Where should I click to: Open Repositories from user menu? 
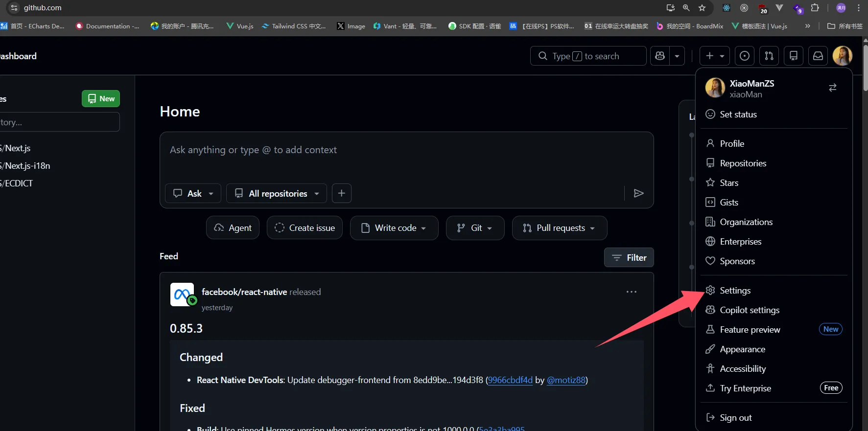774,163
